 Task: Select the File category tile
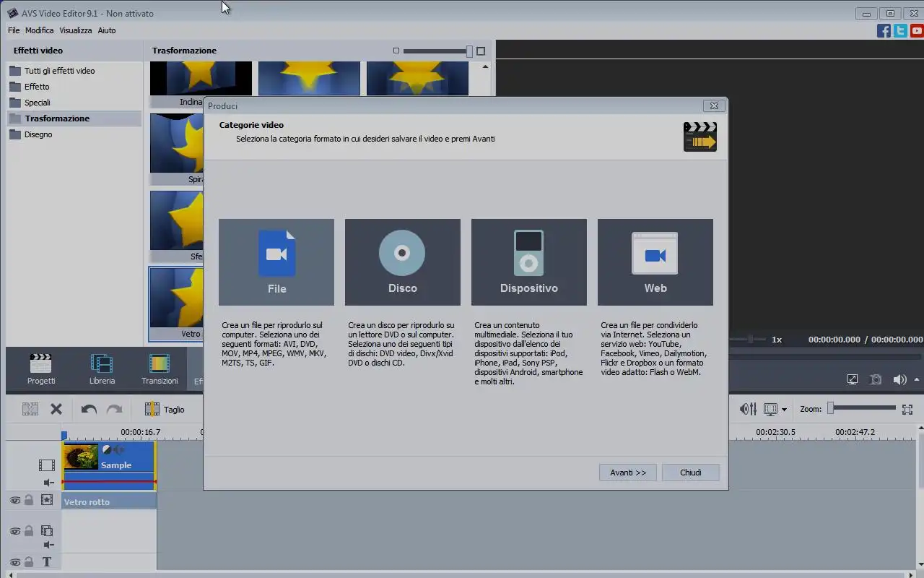pos(276,262)
